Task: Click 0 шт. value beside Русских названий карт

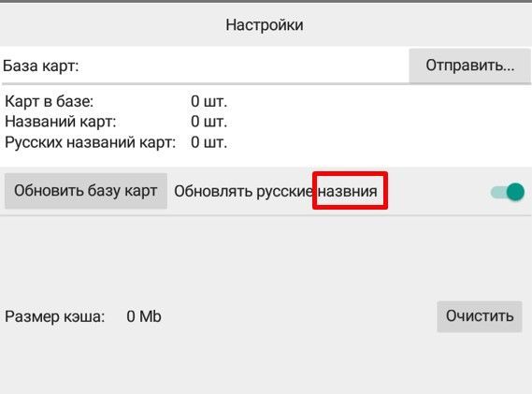Action: [209, 142]
